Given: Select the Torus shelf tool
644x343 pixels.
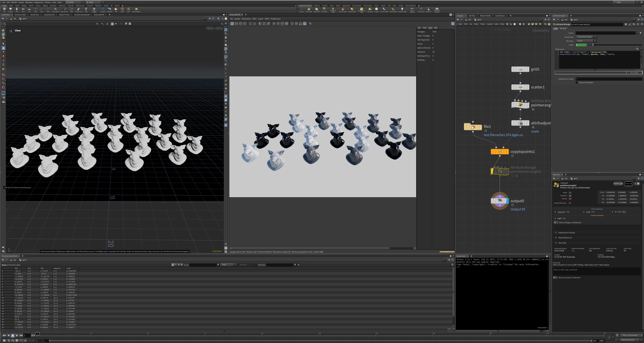Looking at the screenshot, I should click(23, 10).
